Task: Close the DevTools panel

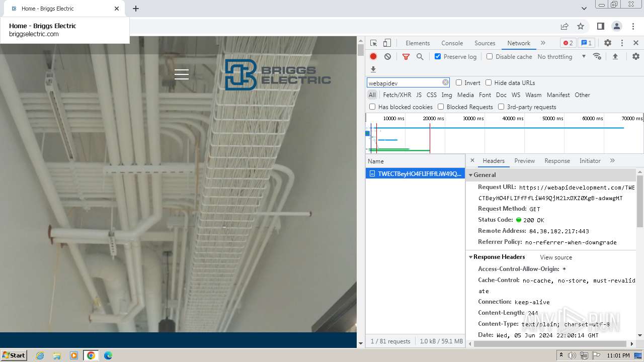Action: coord(636,43)
